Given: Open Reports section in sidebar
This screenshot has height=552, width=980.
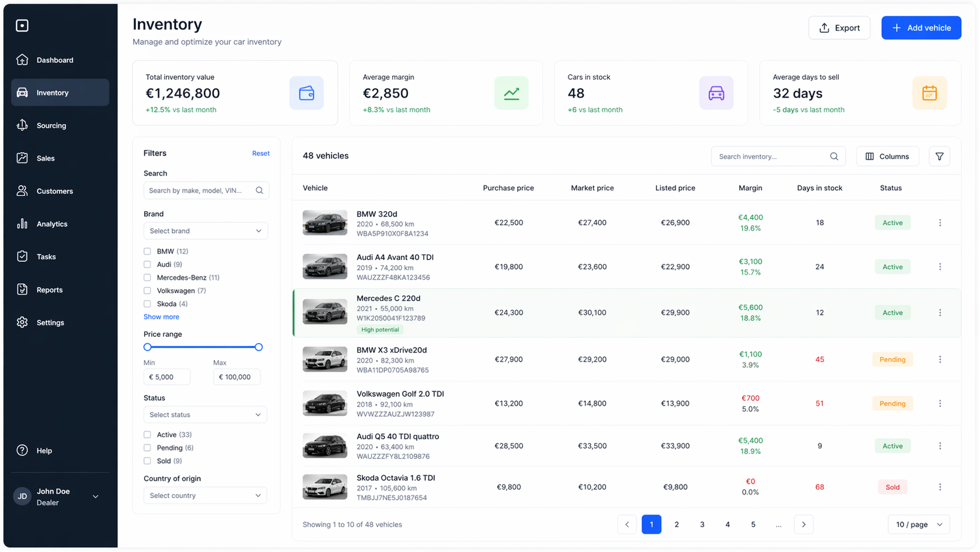Looking at the screenshot, I should [60, 290].
